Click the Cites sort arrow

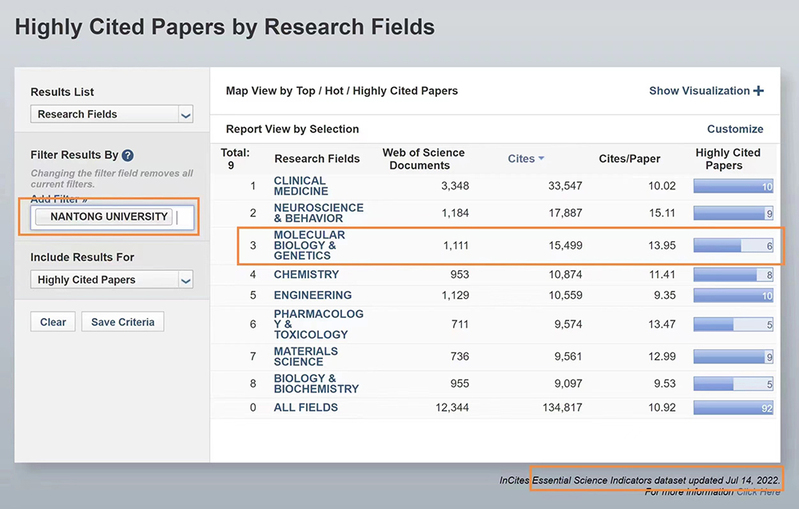541,159
